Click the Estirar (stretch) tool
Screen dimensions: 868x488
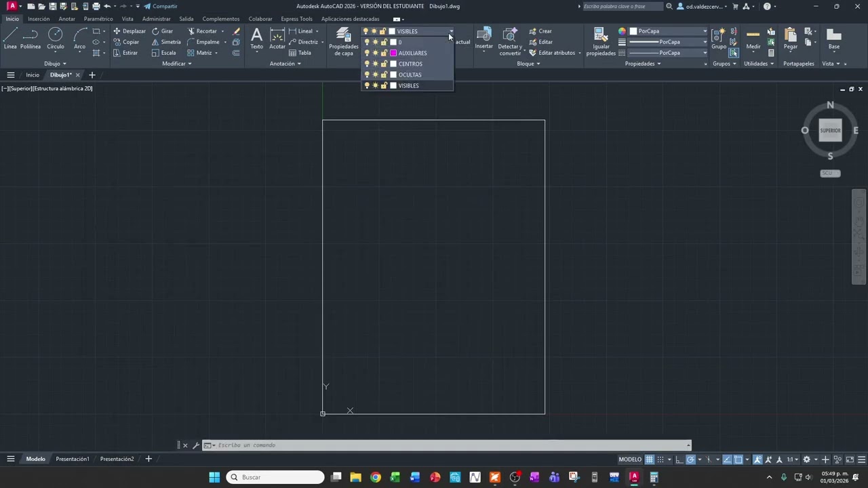tap(125, 53)
